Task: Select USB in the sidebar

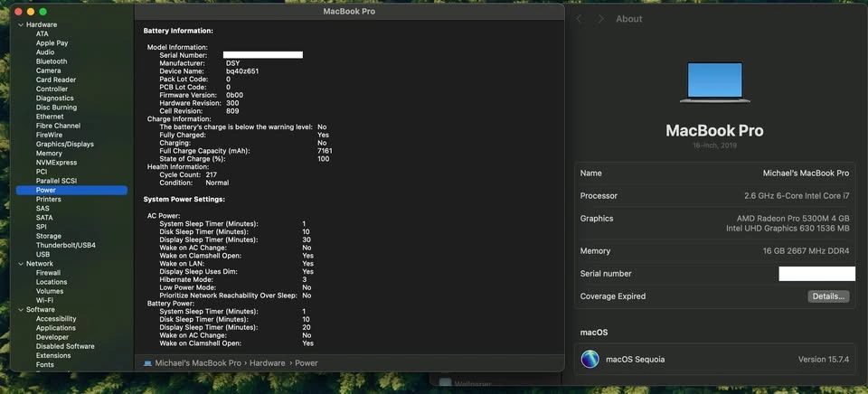Action: [42, 255]
